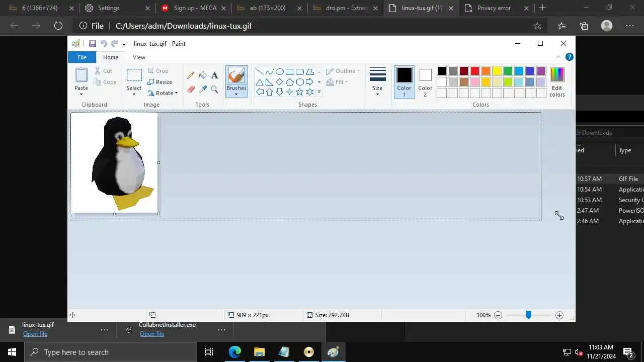The width and height of the screenshot is (644, 362).
Task: Choose the Curve shape
Action: coord(270,72)
